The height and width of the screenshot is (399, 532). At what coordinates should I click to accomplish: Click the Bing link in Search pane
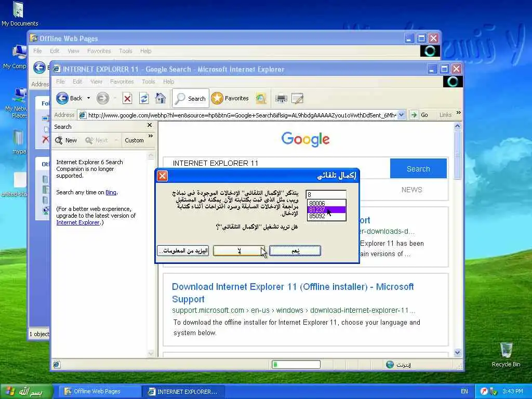click(111, 192)
